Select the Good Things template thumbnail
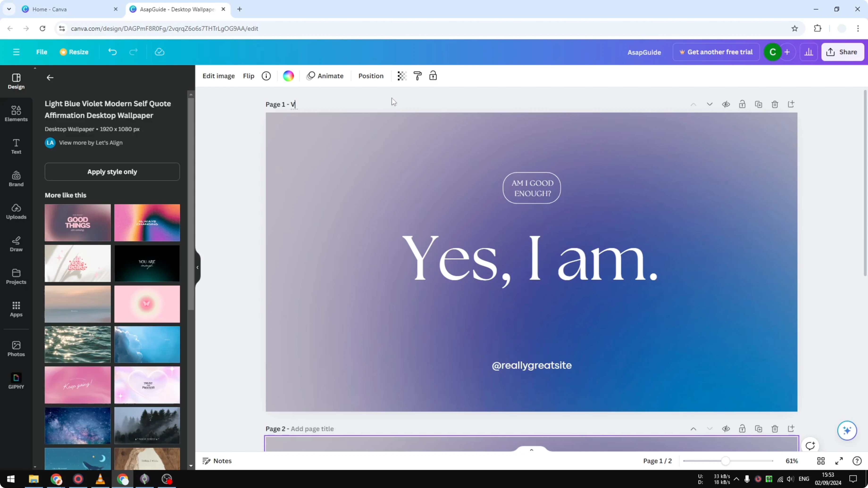 [x=78, y=223]
